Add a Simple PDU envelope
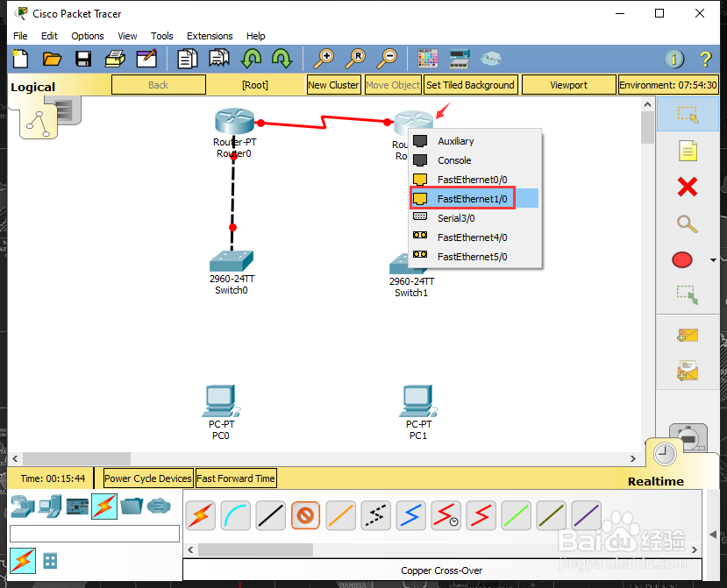Screen dimensions: 727x588 pyautogui.click(x=688, y=335)
